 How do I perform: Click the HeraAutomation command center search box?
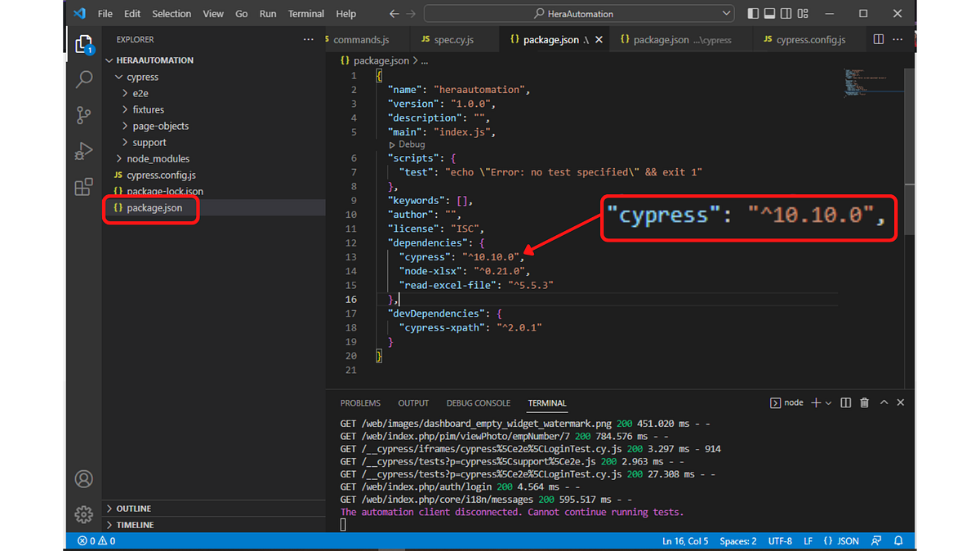click(578, 14)
